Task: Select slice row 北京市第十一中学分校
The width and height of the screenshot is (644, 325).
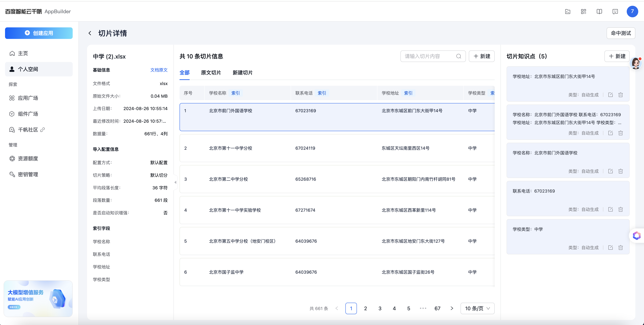Action: click(337, 148)
